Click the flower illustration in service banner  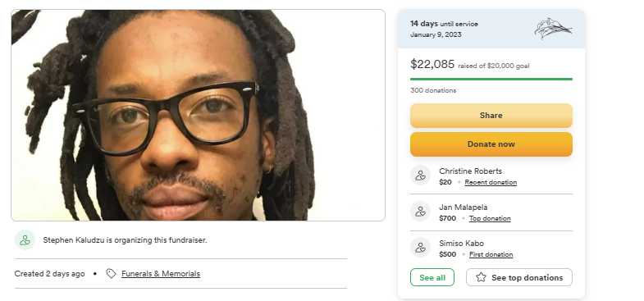point(553,29)
